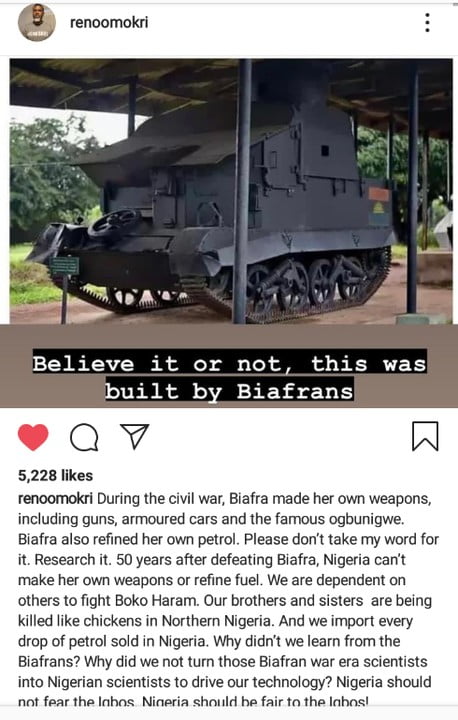Viewport: 458px width, 720px height.
Task: Tap the brown banner behind the overlay text
Action: (229, 366)
